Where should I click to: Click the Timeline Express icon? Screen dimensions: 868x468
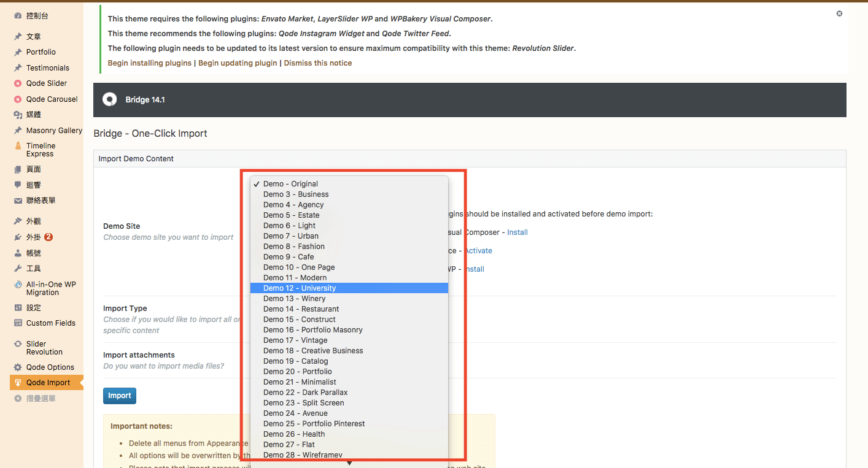[x=18, y=146]
